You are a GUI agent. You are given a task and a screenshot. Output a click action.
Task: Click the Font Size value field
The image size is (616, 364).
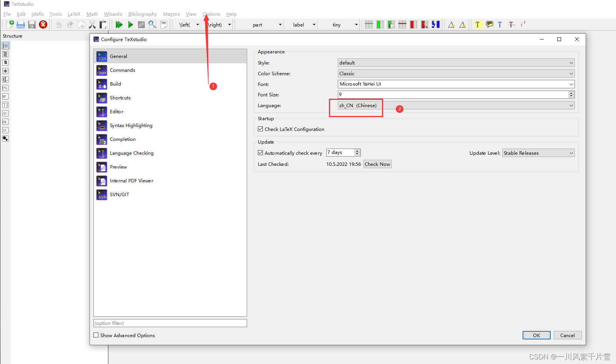(453, 94)
